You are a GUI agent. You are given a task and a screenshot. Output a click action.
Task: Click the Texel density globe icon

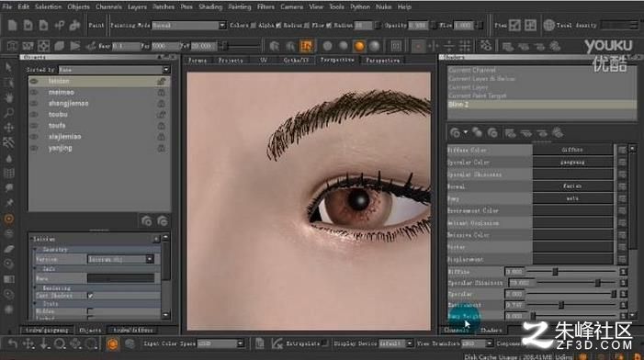tap(548, 26)
